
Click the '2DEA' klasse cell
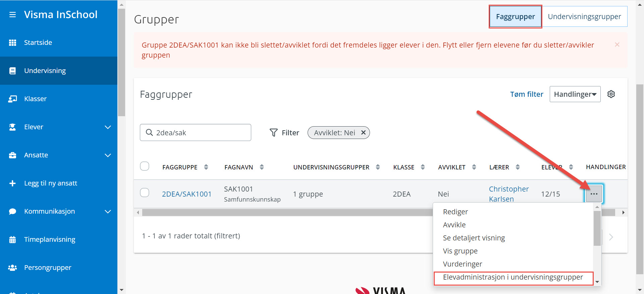pyautogui.click(x=401, y=194)
